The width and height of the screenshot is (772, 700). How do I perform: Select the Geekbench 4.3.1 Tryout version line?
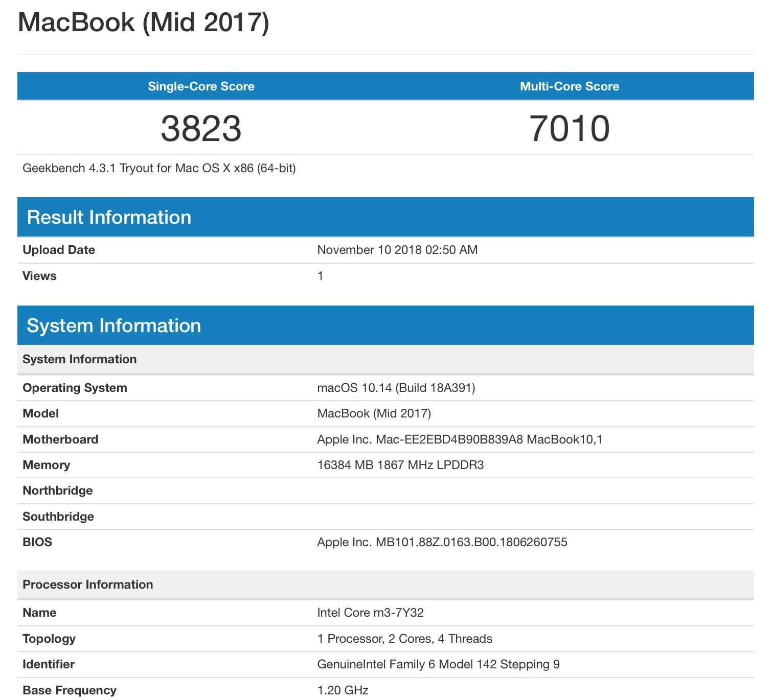coord(159,168)
